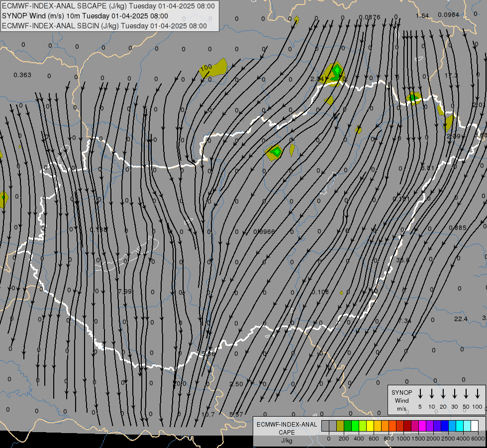The width and height of the screenshot is (487, 448).
Task: Click the map value '0.363'
Action: point(22,75)
